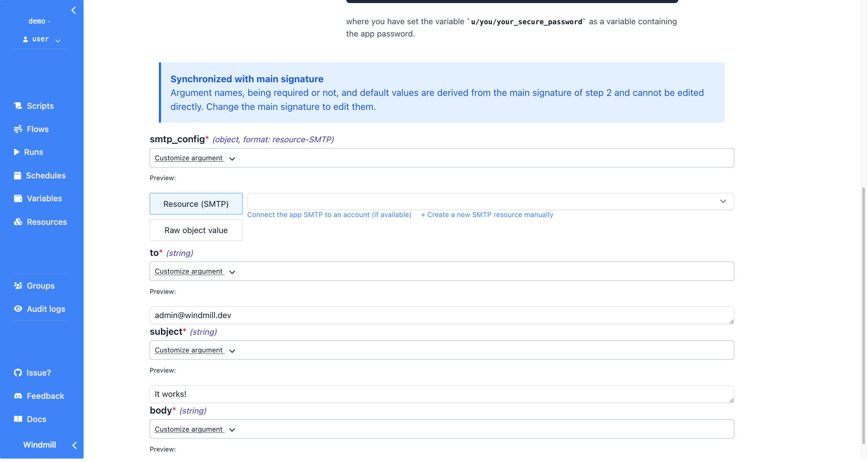The height and width of the screenshot is (462, 868).
Task: Click the Runs play icon
Action: [x=17, y=152]
